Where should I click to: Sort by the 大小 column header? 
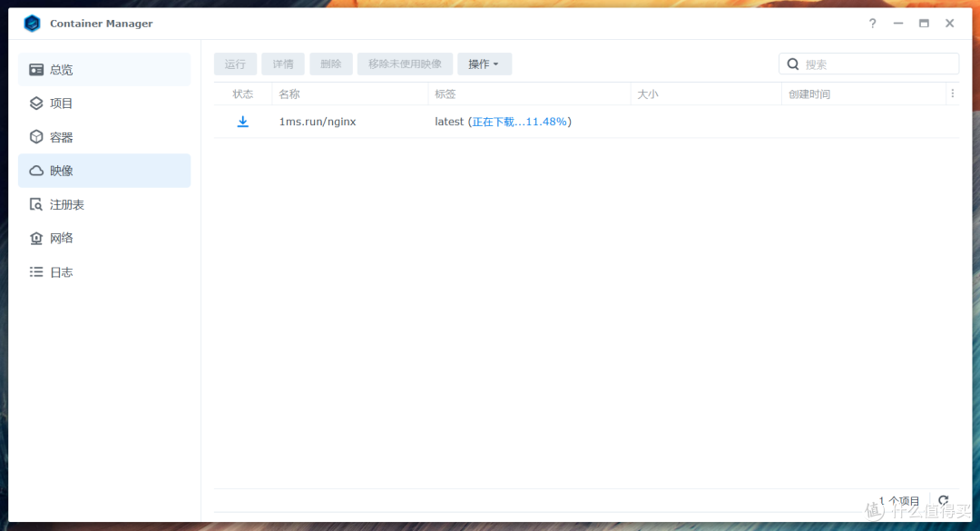coord(706,93)
